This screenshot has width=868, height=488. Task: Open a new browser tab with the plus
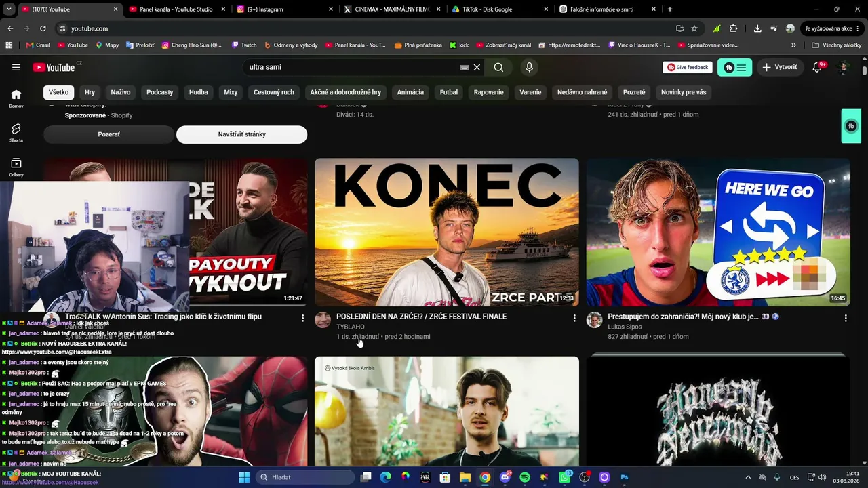click(670, 9)
